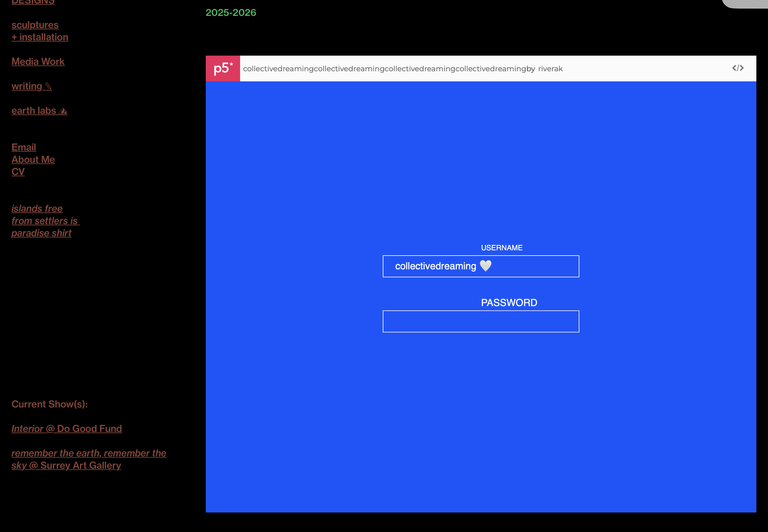Open Interior @ Do Good Fund show
Screen dimensions: 768x532
[67, 428]
